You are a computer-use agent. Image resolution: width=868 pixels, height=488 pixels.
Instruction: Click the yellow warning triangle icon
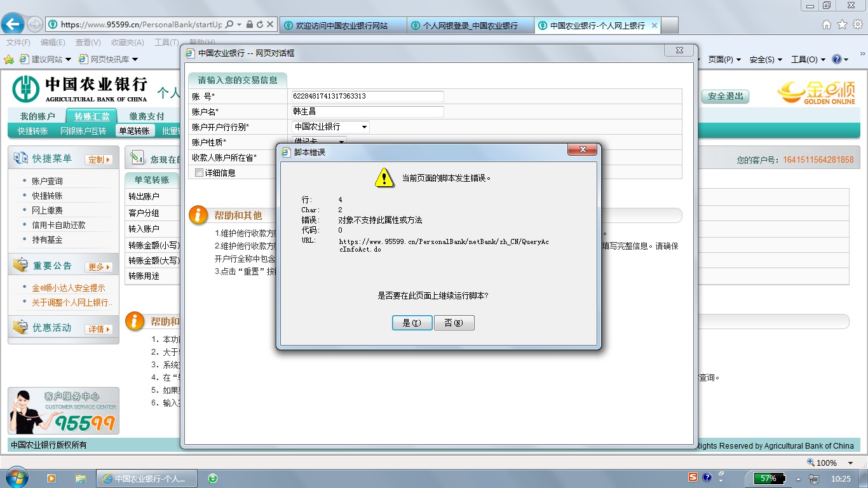pos(384,178)
